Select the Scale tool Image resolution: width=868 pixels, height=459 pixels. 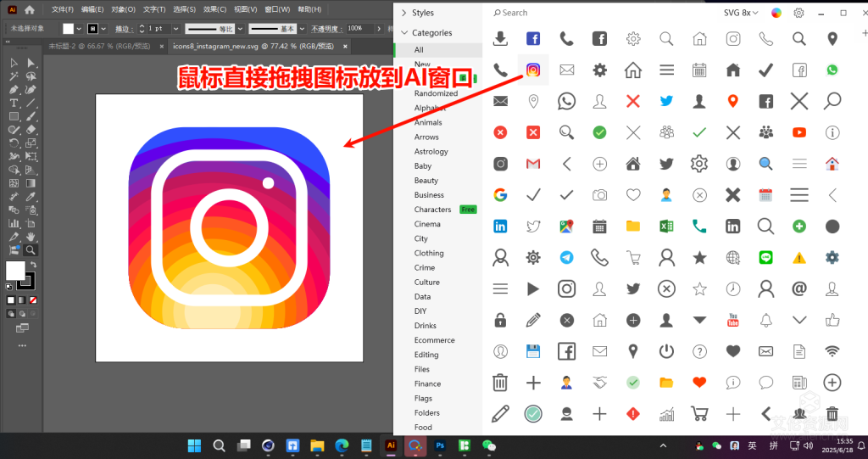[31, 143]
